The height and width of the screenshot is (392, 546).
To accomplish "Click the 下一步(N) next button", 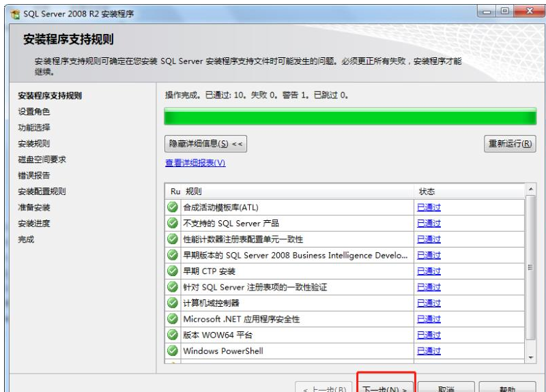I will (x=385, y=387).
